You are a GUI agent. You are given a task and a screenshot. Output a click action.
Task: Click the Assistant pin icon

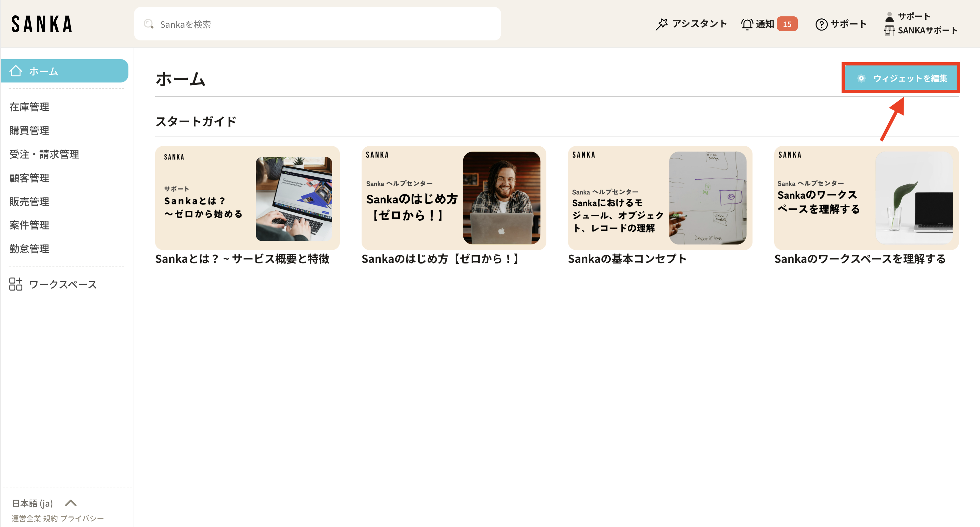click(661, 24)
